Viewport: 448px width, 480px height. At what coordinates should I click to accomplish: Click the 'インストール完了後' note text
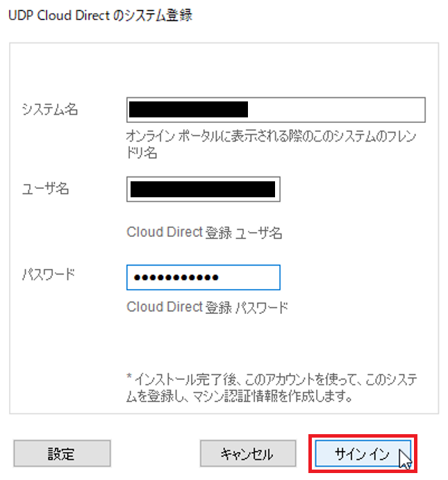click(x=272, y=388)
